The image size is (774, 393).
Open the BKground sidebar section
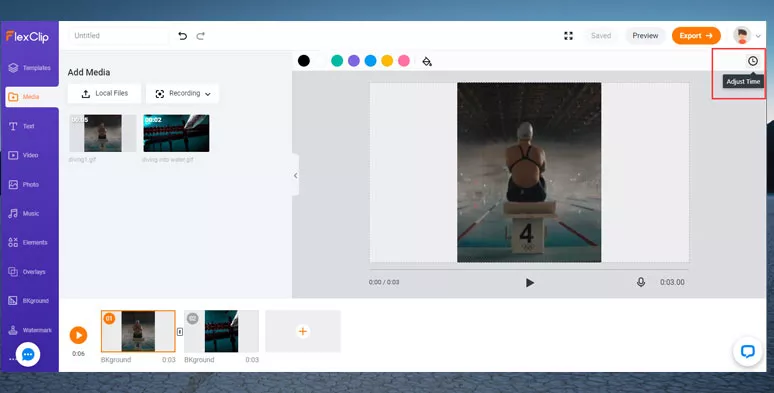29,301
